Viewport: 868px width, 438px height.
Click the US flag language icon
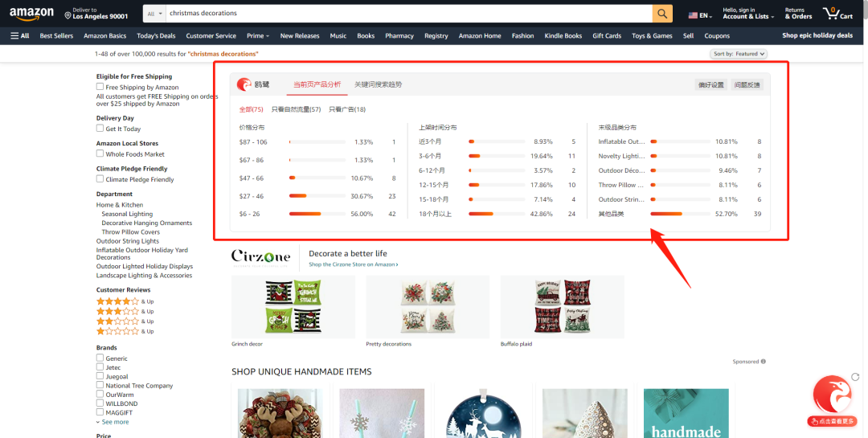click(x=693, y=15)
